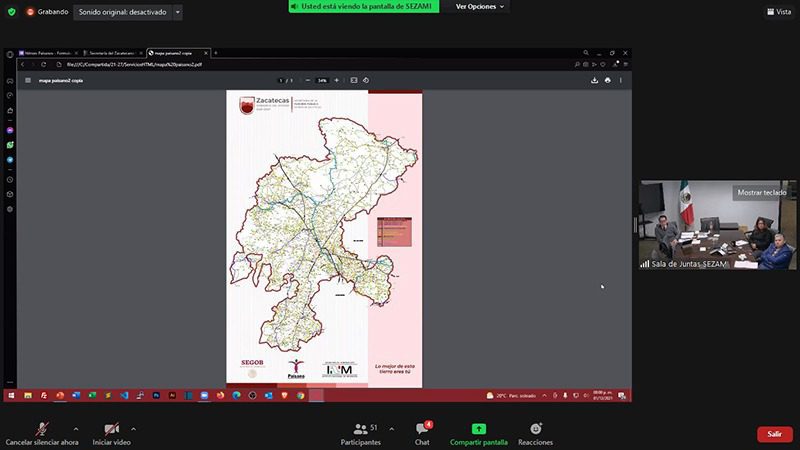This screenshot has width=800, height=450.
Task: Open the Chat panel
Action: point(422,434)
